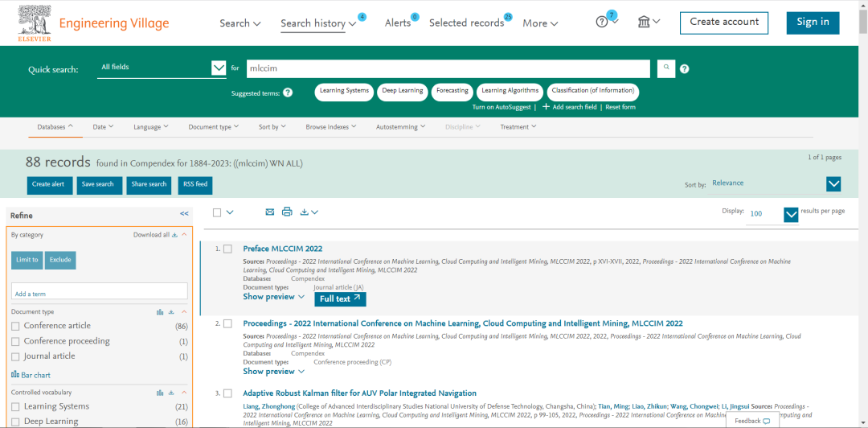Open the bar chart icon in the Document type header

click(160, 312)
